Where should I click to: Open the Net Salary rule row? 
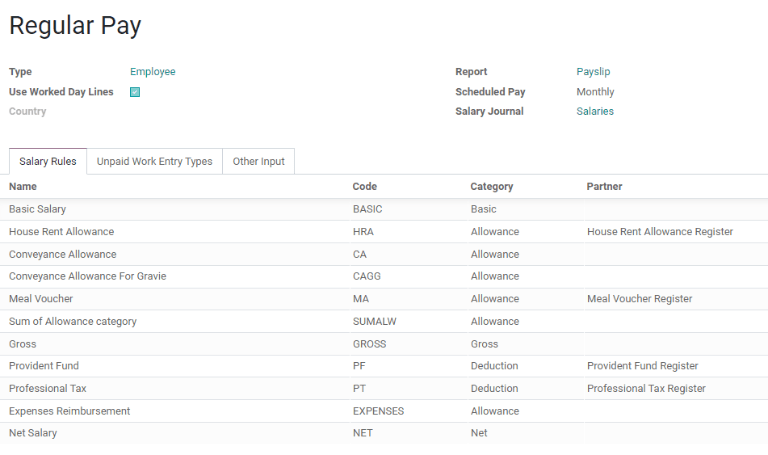[33, 433]
